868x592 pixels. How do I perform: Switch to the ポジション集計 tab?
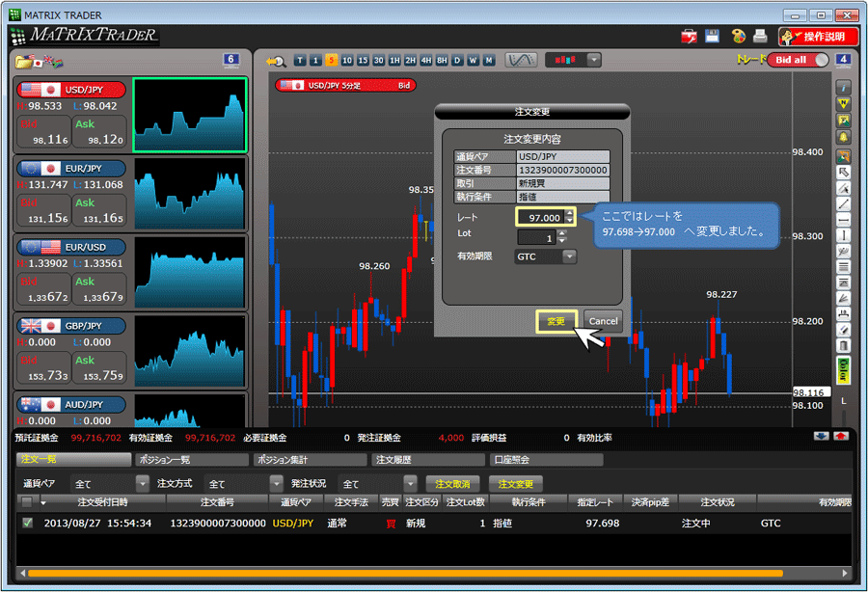(311, 459)
